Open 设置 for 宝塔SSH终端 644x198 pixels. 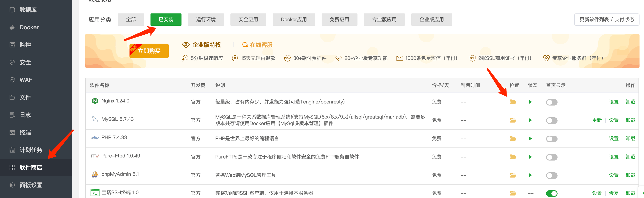coord(597,193)
